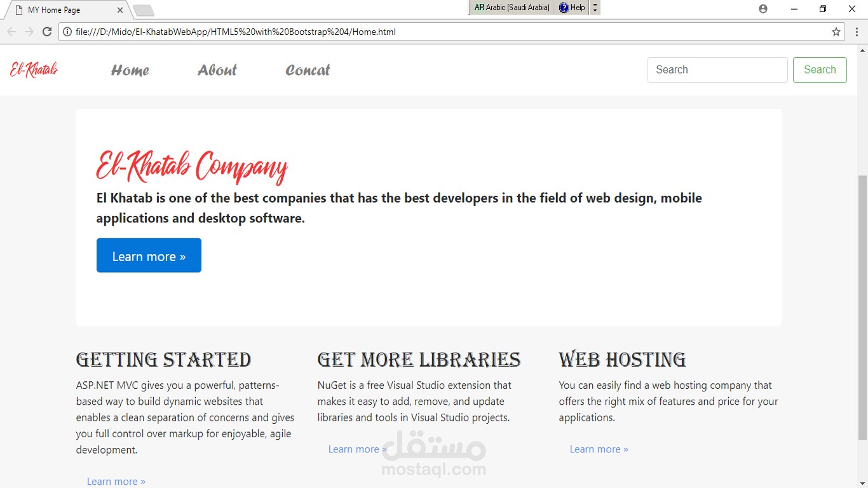Open Learn more under Get More Libraries
868x488 pixels.
357,449
